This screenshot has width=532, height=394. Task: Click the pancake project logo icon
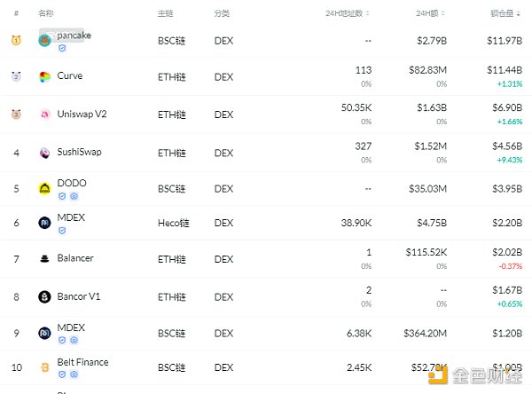point(45,40)
